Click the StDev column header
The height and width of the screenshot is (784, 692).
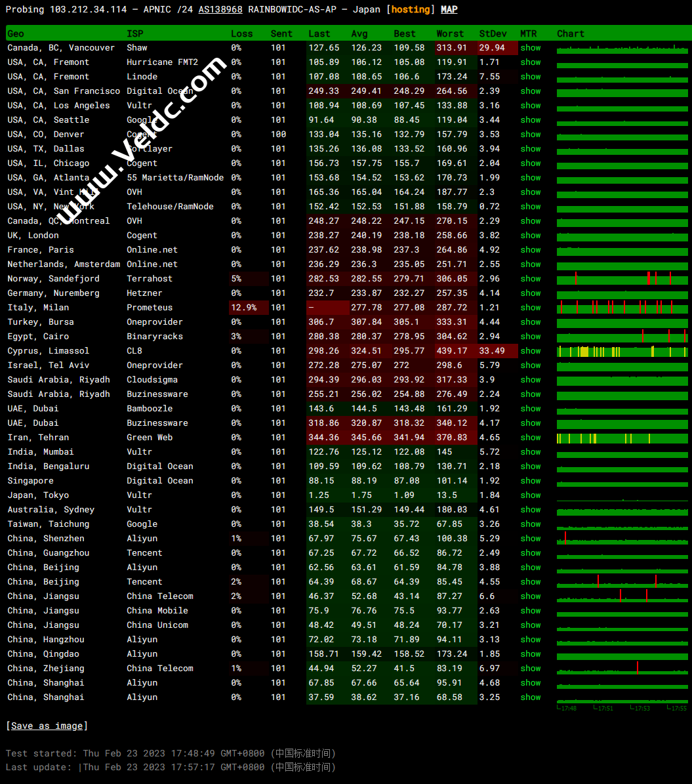[x=493, y=33]
